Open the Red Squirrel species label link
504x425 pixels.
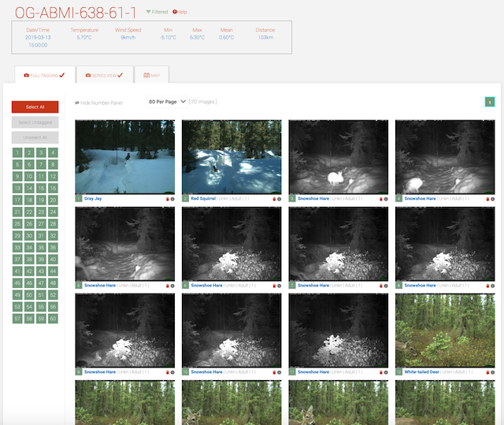pos(203,198)
